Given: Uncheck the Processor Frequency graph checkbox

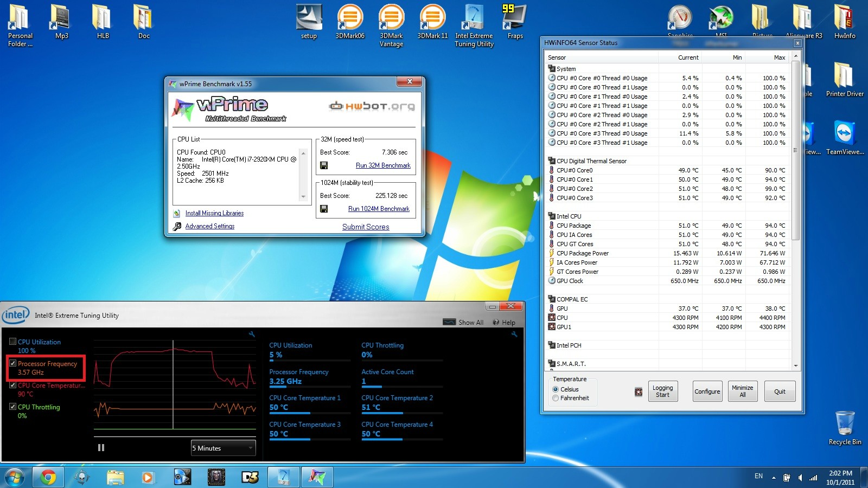Looking at the screenshot, I should (x=12, y=363).
